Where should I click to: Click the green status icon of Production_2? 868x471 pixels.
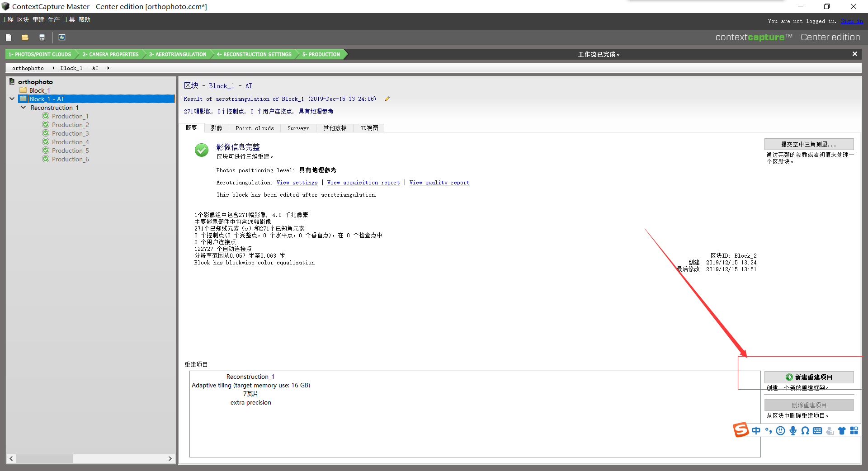46,125
